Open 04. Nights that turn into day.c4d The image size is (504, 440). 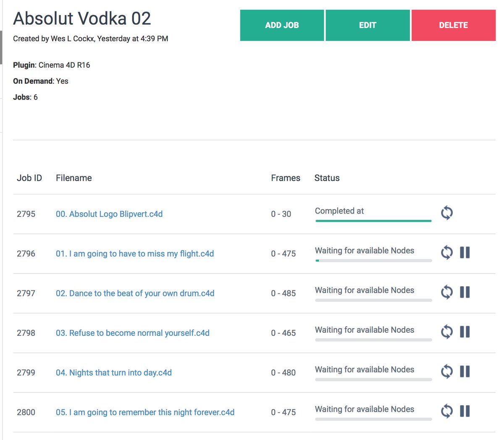[x=114, y=373]
